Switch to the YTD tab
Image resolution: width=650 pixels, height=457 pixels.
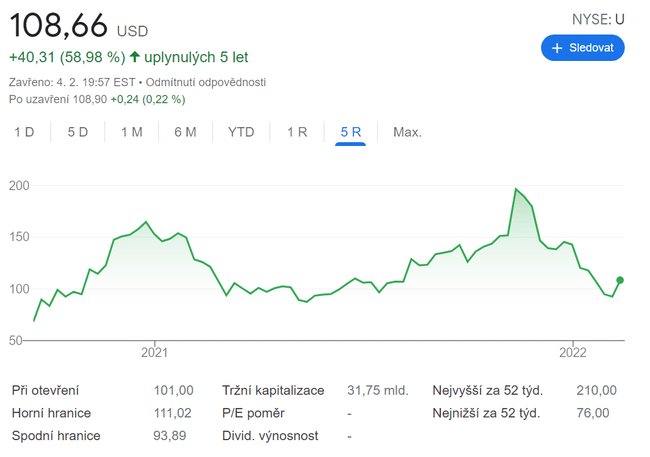[241, 132]
